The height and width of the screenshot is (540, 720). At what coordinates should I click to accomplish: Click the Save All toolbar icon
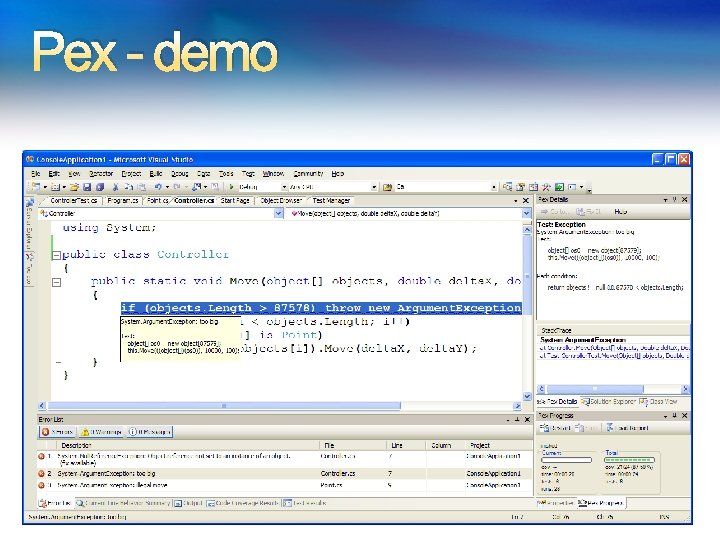100,187
